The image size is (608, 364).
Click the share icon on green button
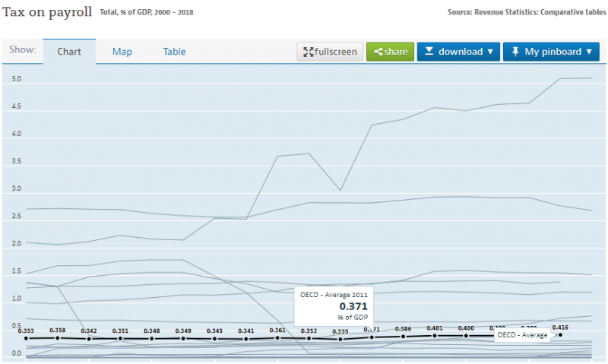pyautogui.click(x=378, y=52)
